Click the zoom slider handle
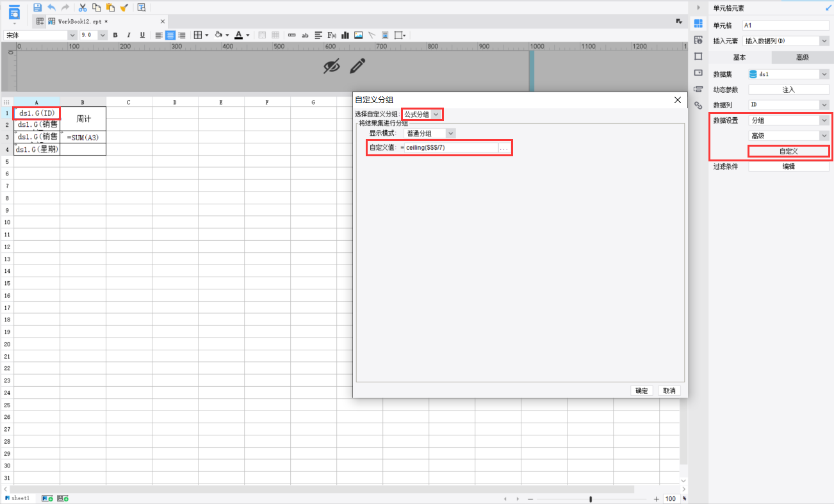This screenshot has width=834, height=504. point(590,499)
